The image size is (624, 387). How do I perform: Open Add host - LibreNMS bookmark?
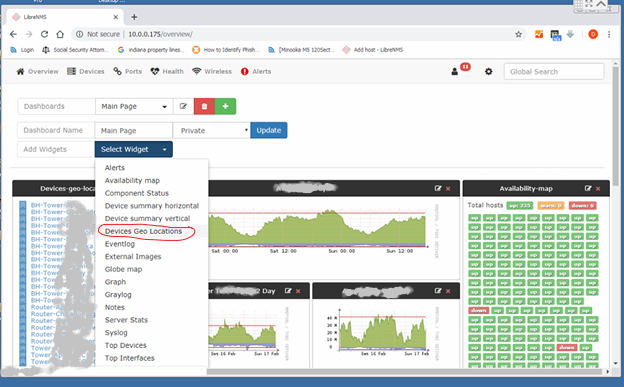[x=373, y=50]
